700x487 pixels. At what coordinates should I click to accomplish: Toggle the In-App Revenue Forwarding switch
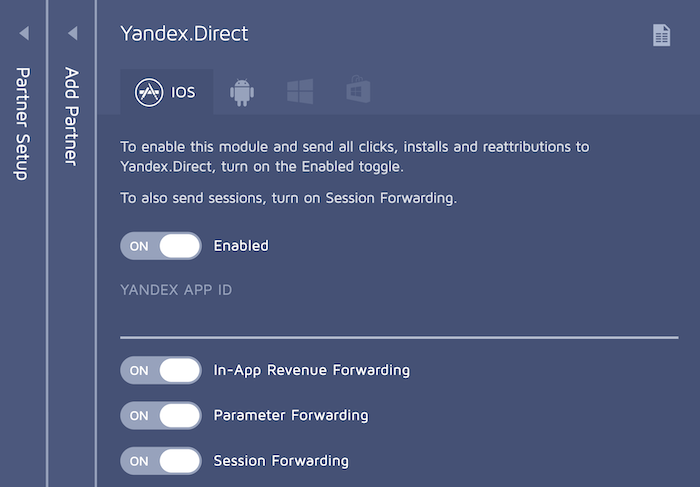click(161, 371)
